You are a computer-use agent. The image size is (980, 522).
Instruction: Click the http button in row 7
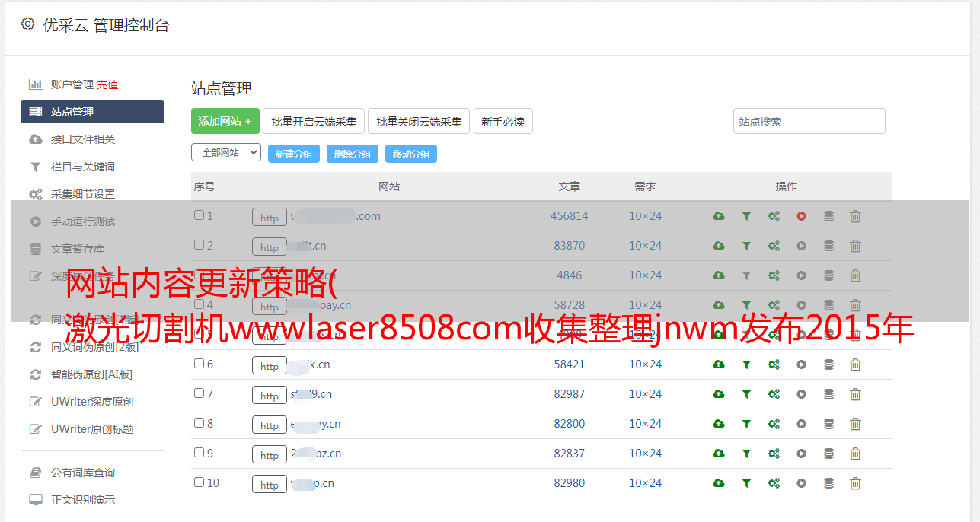pyautogui.click(x=270, y=395)
